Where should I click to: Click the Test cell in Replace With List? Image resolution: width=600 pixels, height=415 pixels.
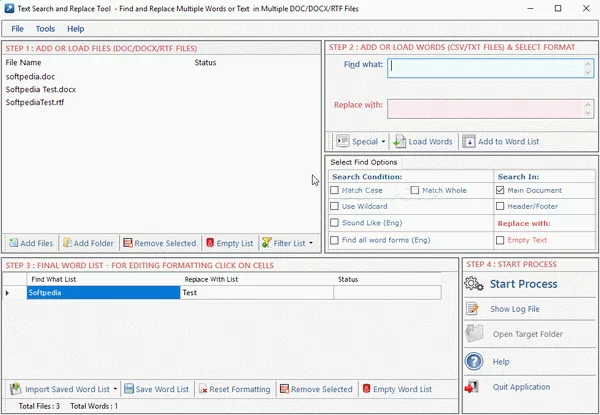[x=257, y=293]
